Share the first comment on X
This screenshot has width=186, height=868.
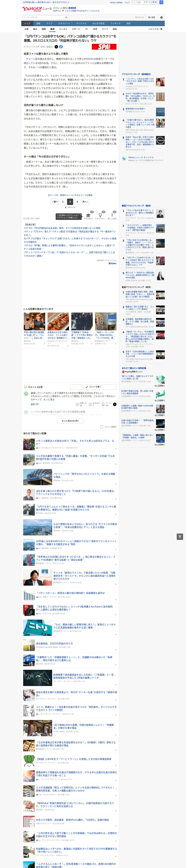coord(115,404)
